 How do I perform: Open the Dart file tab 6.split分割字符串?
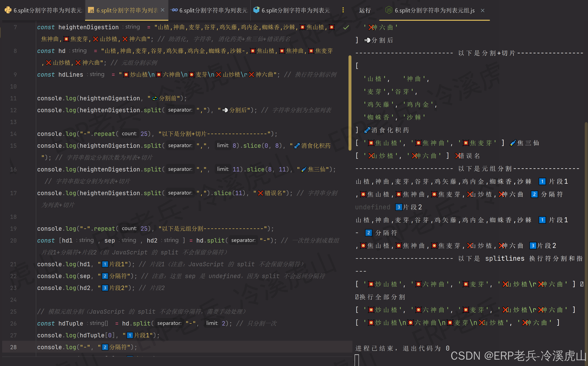[x=292, y=10]
